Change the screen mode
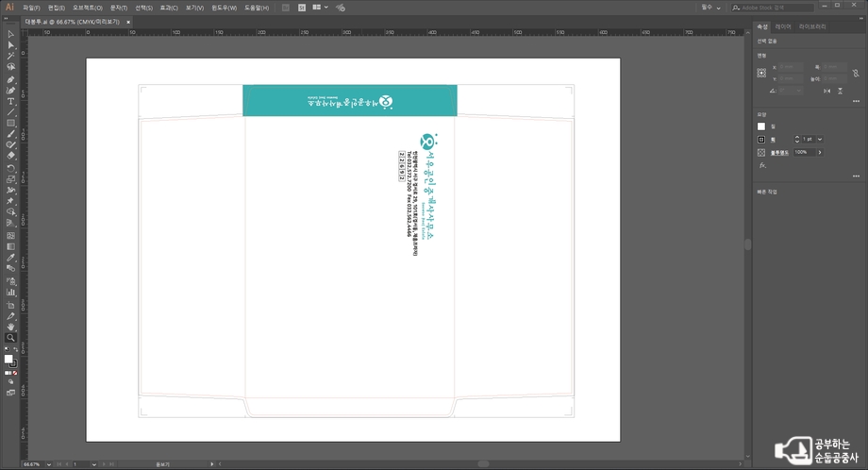 pos(10,393)
